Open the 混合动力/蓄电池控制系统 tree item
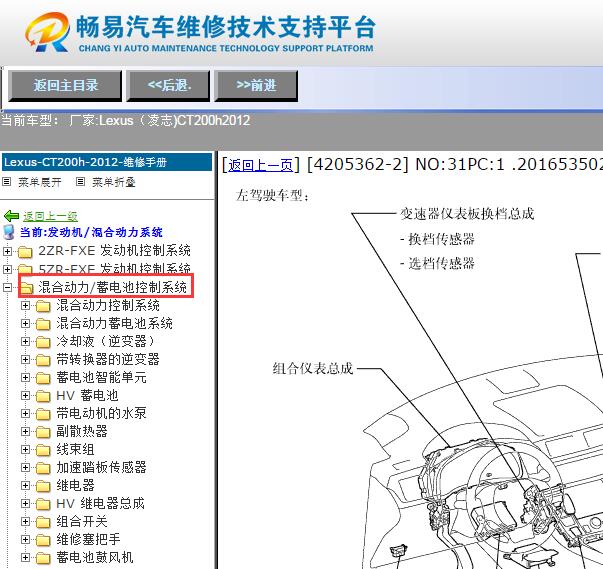This screenshot has height=569, width=603. [112, 287]
